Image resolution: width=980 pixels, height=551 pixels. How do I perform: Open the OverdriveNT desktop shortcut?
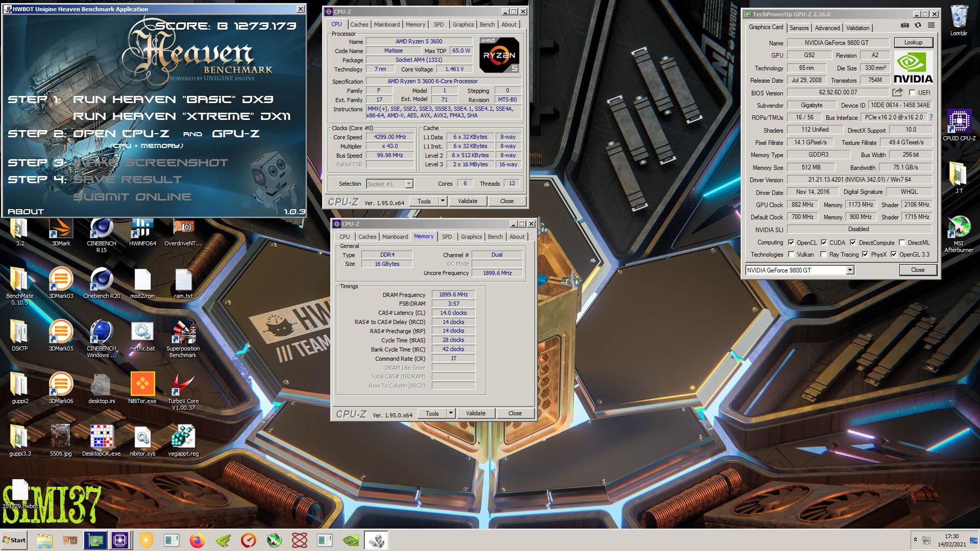tap(183, 232)
